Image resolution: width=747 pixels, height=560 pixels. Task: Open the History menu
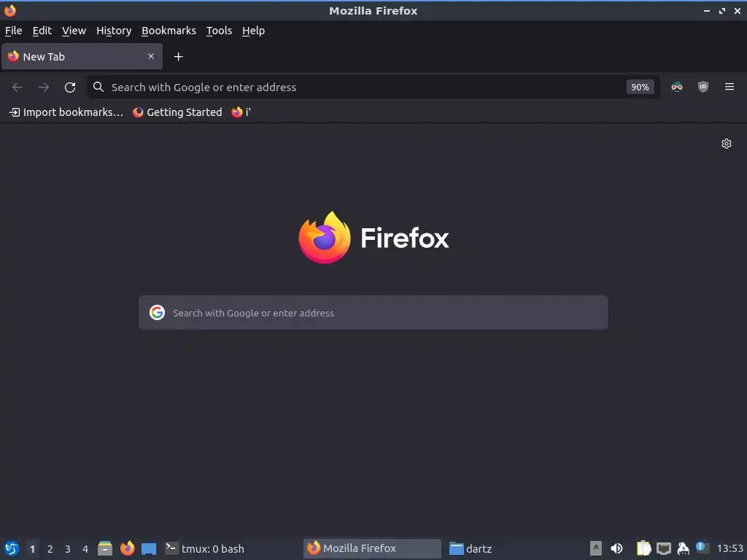pos(114,31)
